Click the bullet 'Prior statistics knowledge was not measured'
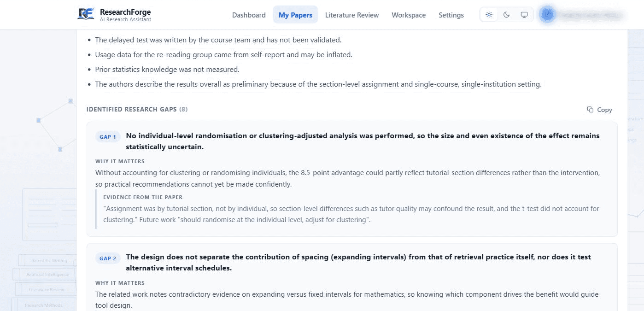 167,70
